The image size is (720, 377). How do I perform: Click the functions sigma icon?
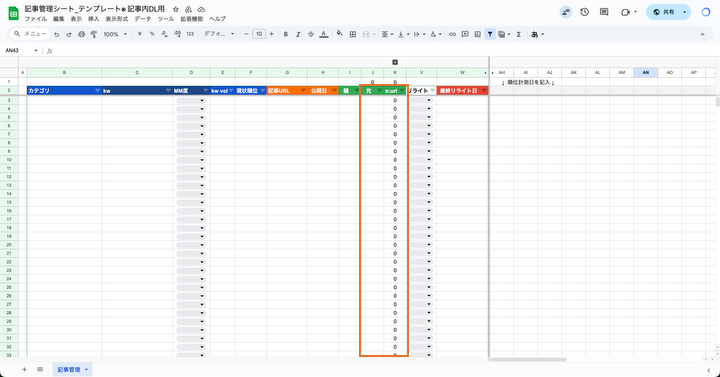click(x=519, y=34)
